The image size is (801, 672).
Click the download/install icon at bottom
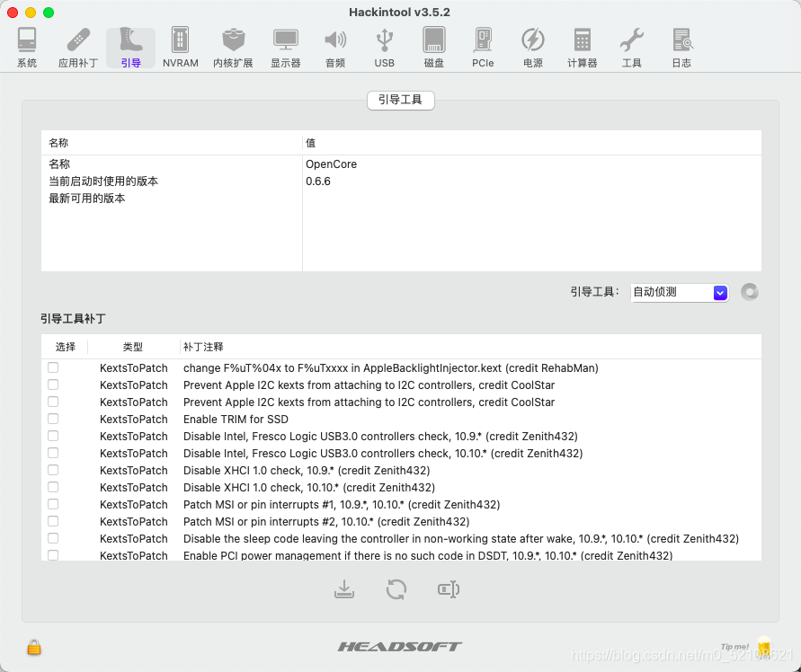pos(344,589)
